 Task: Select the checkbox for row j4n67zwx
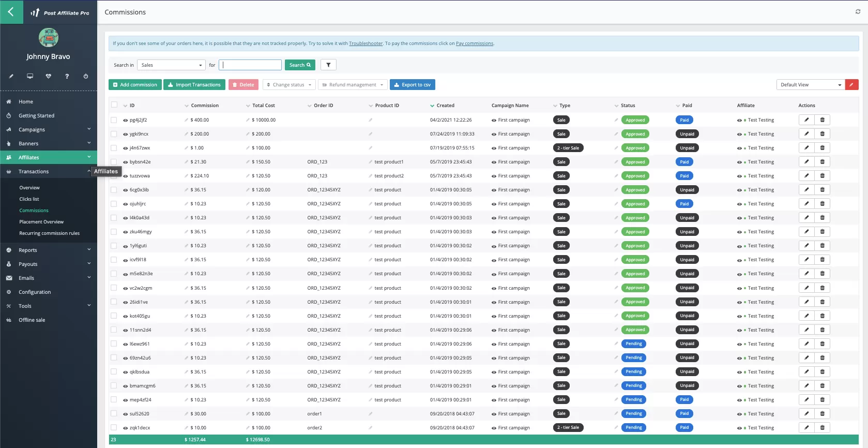(x=114, y=148)
